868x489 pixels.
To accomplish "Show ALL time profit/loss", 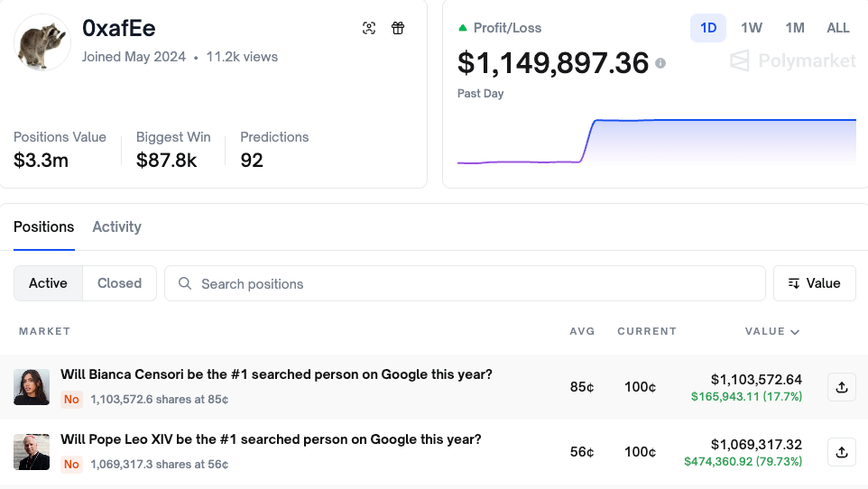I will tap(838, 28).
